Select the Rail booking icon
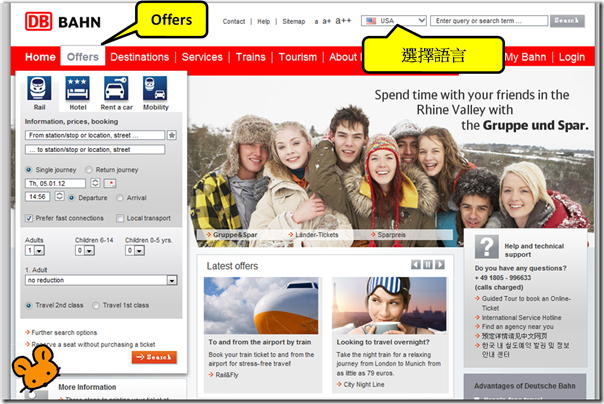The width and height of the screenshot is (604, 404). [x=39, y=88]
